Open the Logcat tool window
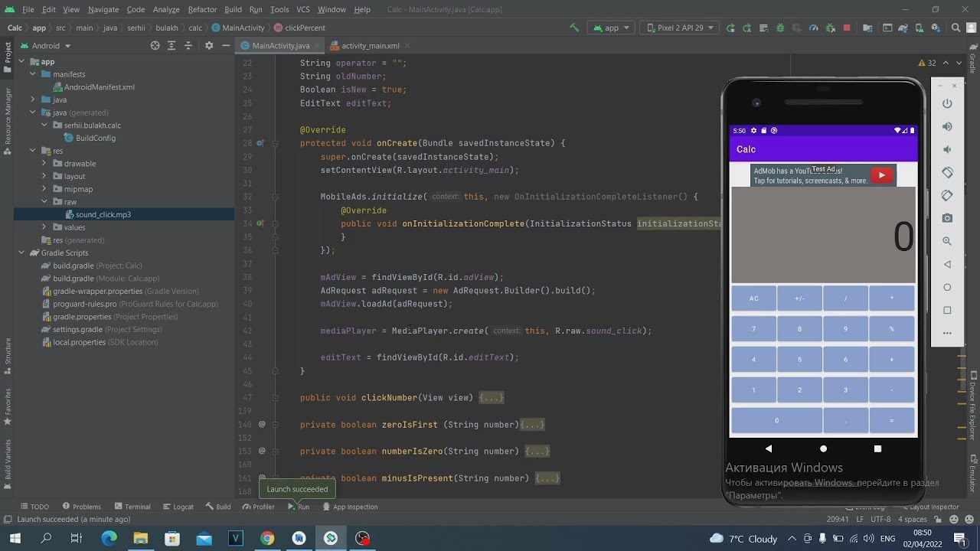 click(178, 507)
